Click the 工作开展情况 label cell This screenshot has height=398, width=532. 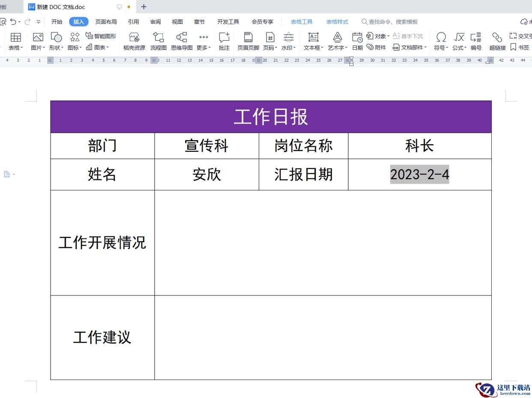(x=102, y=243)
